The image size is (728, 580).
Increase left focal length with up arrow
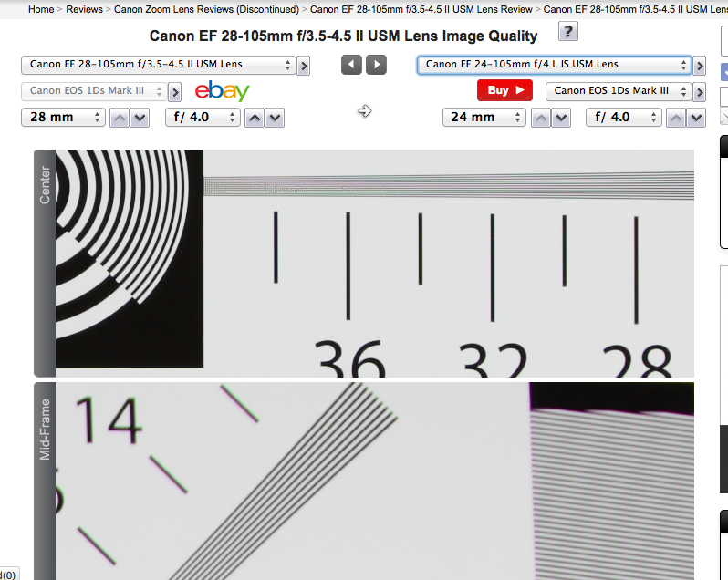pyautogui.click(x=119, y=118)
